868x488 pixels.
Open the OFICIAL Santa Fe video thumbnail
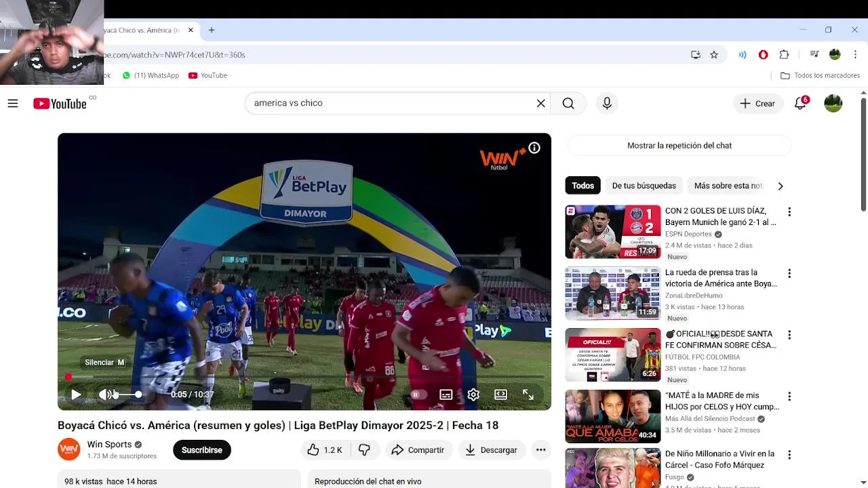[x=613, y=354]
